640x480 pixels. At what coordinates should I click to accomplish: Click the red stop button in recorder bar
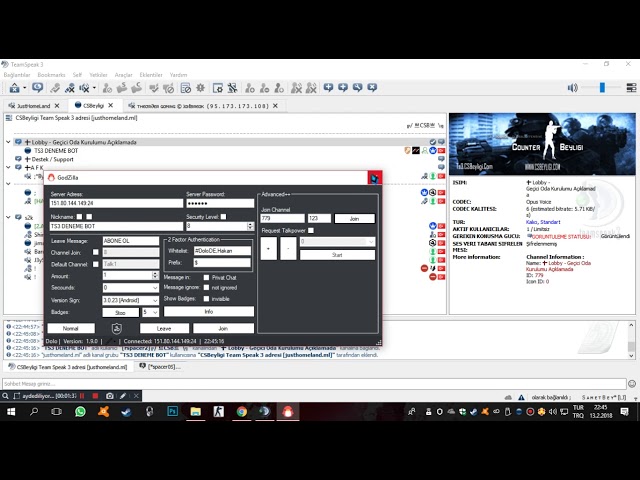(95, 396)
